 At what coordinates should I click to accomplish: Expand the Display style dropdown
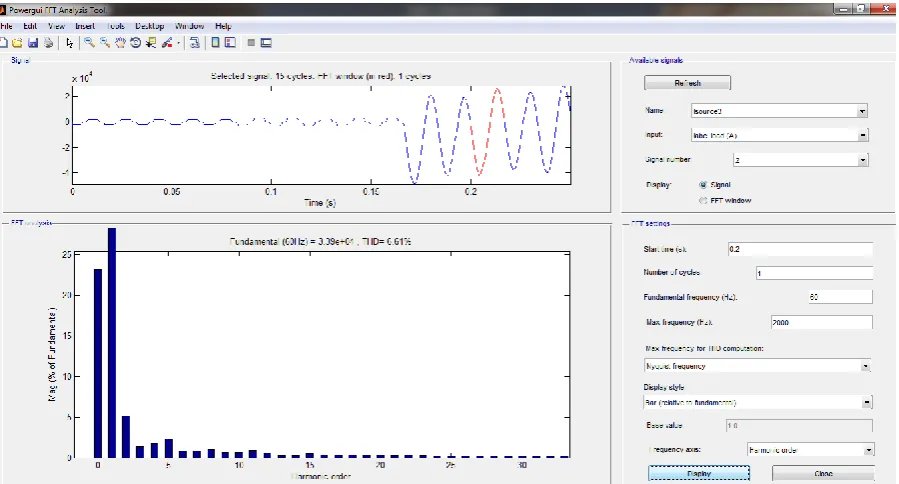[867, 403]
